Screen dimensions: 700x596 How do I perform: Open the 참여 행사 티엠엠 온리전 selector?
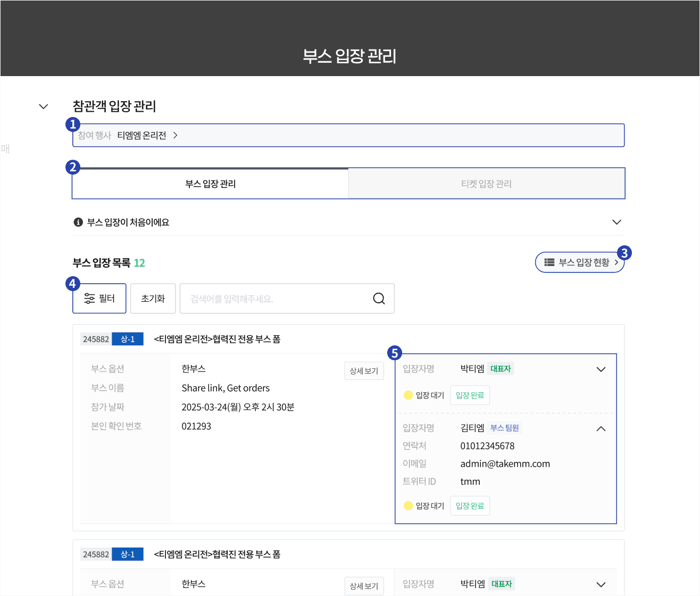(x=348, y=135)
